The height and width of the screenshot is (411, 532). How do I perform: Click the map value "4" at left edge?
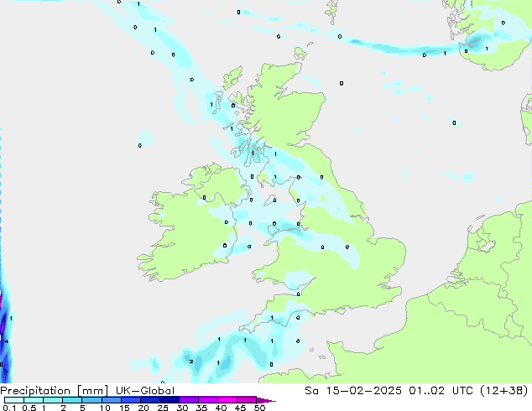[7, 341]
